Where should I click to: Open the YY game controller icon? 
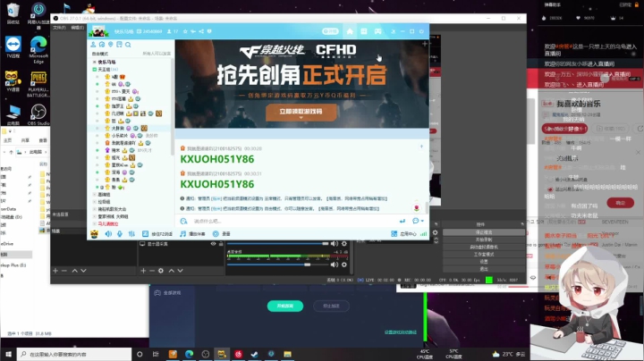click(x=377, y=31)
